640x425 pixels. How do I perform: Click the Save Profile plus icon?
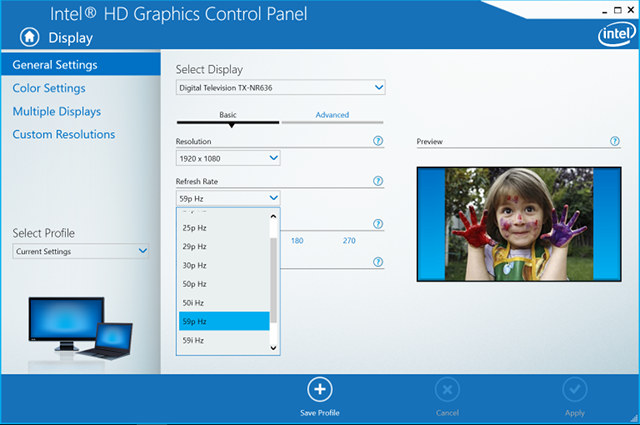click(x=320, y=389)
